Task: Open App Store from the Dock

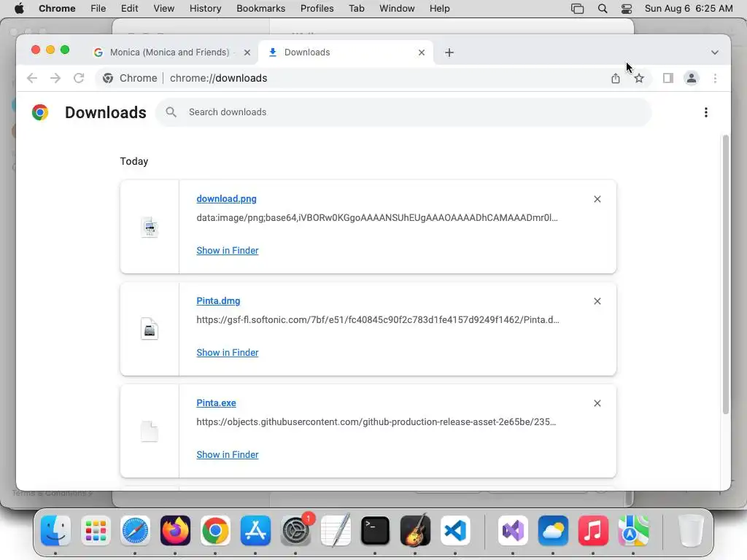Action: 255,531
